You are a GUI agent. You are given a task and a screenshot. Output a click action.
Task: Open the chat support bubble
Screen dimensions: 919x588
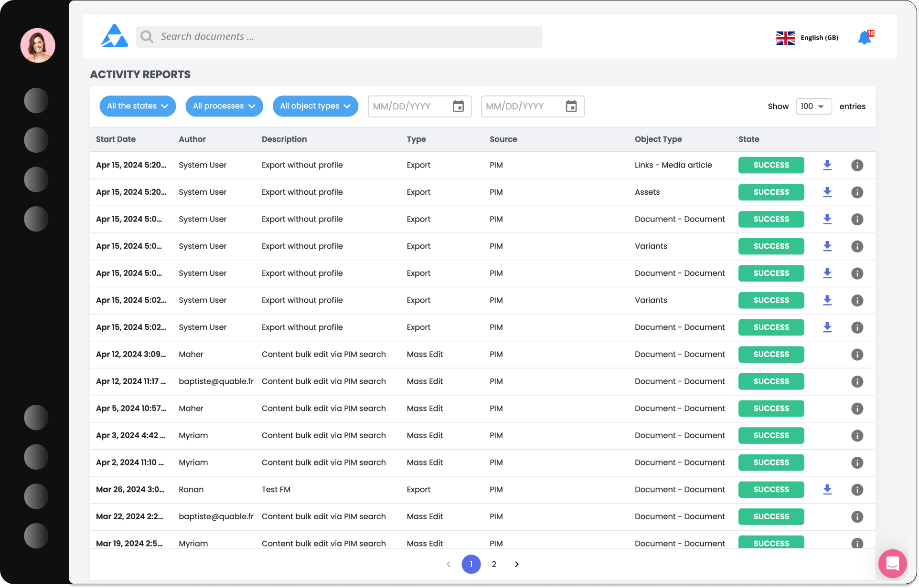(892, 564)
